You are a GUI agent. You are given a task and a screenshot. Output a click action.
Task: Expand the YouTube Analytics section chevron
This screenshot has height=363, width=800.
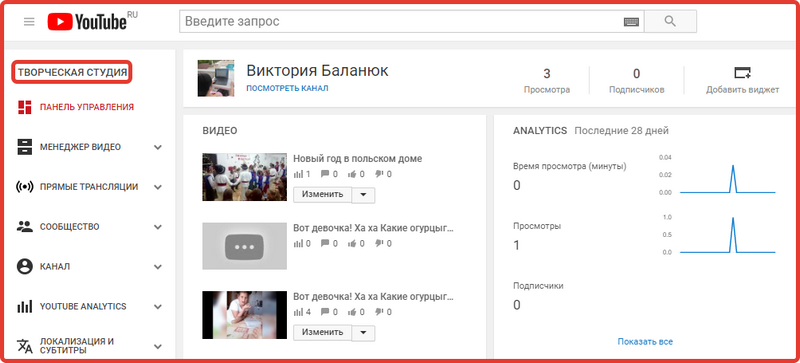(158, 307)
